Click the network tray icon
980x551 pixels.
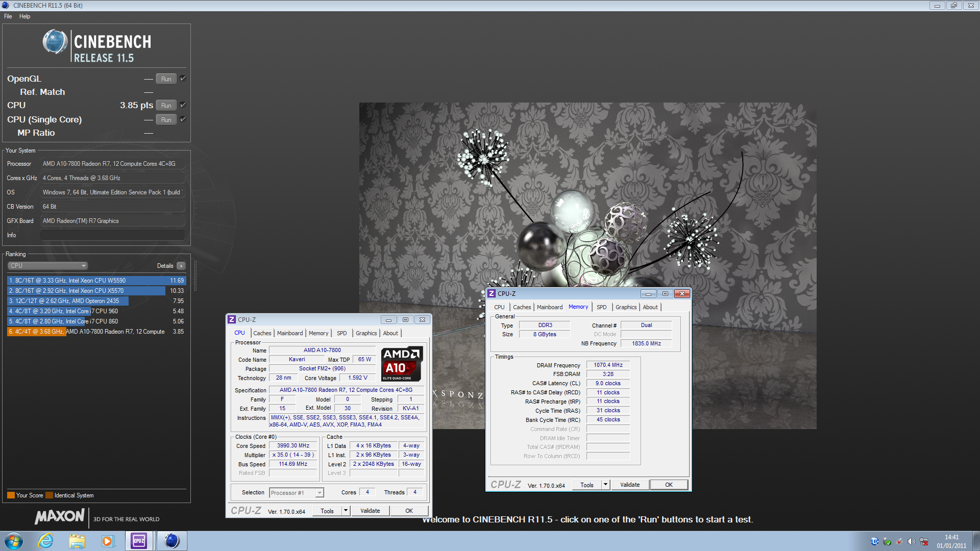tap(924, 541)
